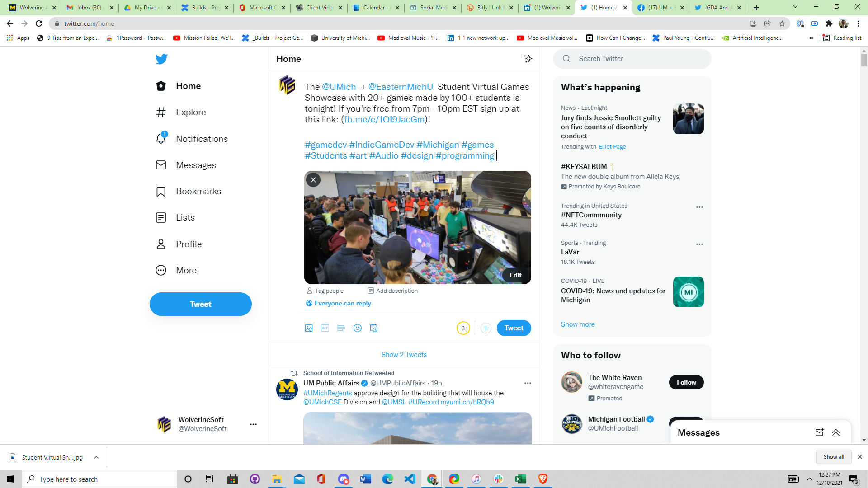Click the large sidebar Tweet button
Image resolution: width=868 pixels, height=488 pixels.
click(201, 304)
